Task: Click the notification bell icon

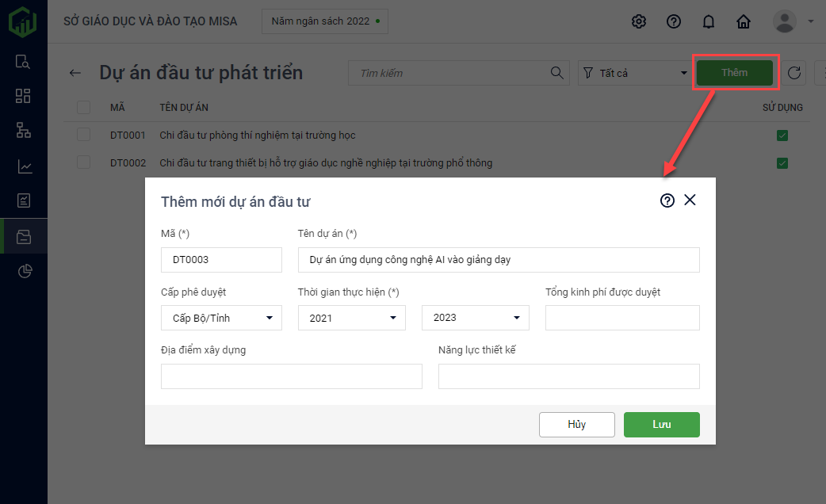Action: point(709,21)
